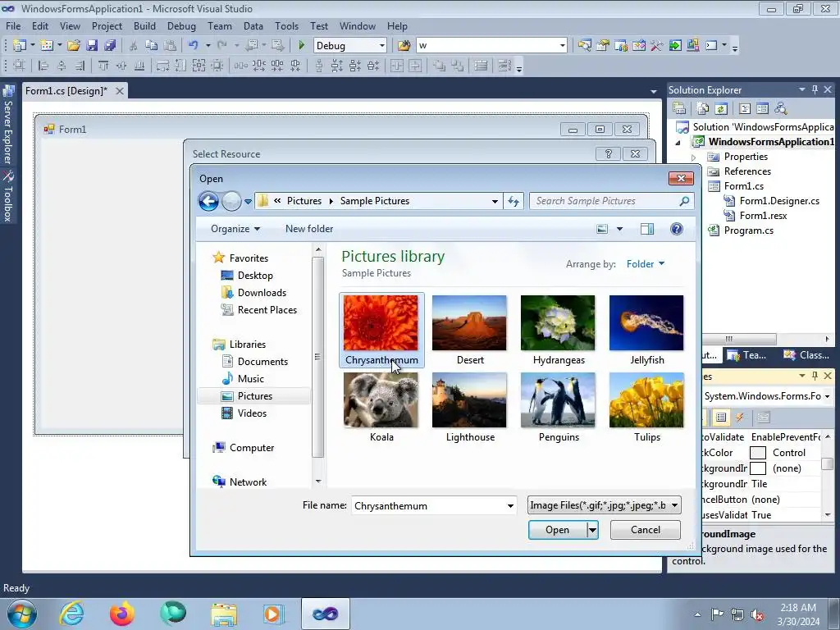
Task: Click the Open dialog help icon
Action: click(677, 230)
